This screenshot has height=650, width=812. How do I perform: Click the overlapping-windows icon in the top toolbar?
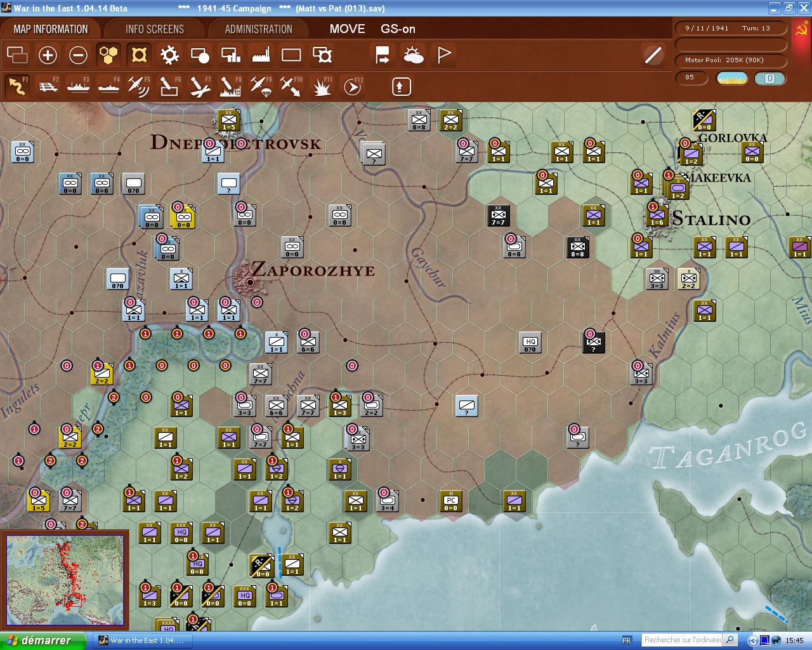(x=17, y=55)
